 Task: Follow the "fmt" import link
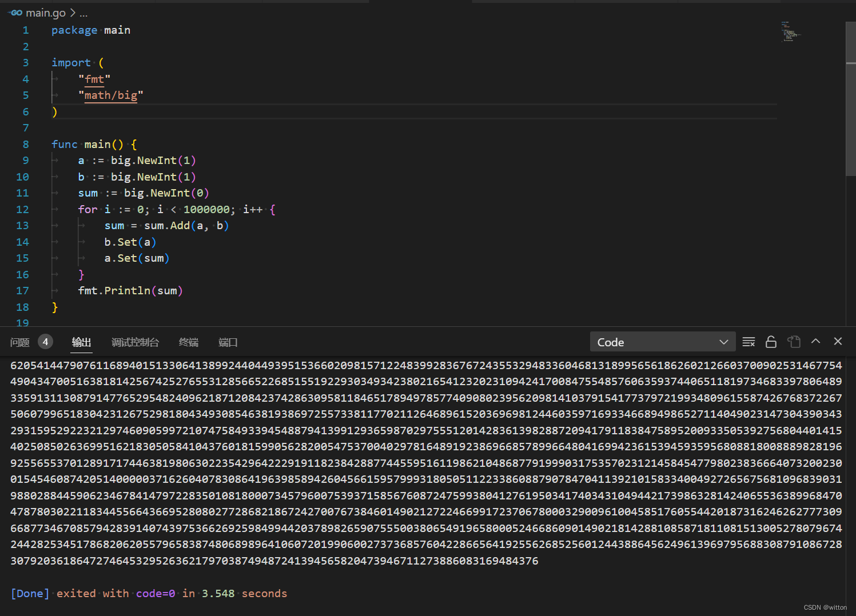(x=94, y=79)
